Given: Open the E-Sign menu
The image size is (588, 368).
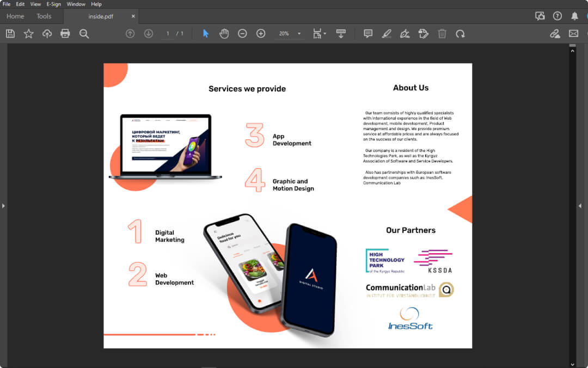Looking at the screenshot, I should (53, 4).
